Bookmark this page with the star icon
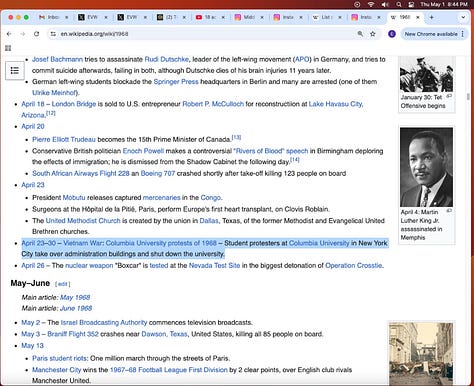Image resolution: width=474 pixels, height=386 pixels. tap(373, 34)
